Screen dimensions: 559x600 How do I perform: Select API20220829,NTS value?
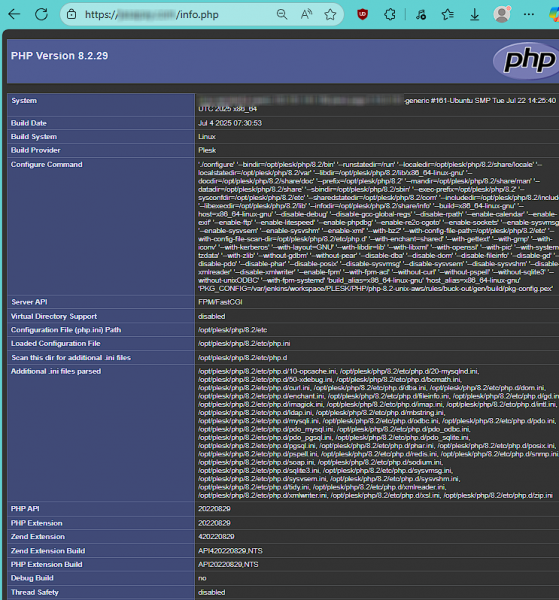click(x=228, y=565)
